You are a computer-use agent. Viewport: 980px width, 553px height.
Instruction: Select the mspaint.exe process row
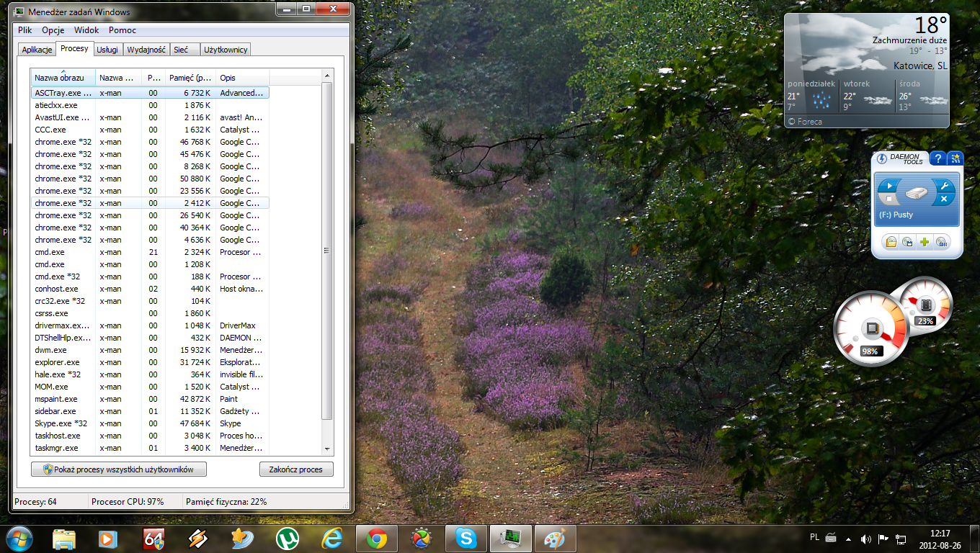click(150, 399)
